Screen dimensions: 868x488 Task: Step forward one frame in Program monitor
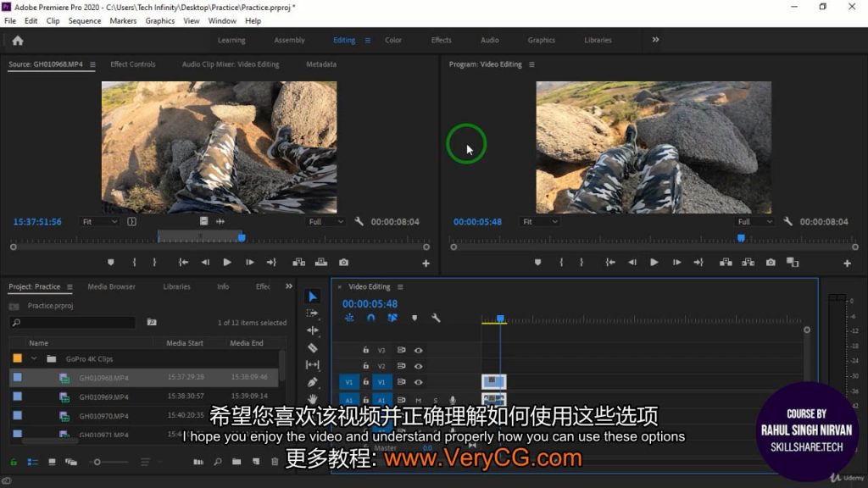676,263
